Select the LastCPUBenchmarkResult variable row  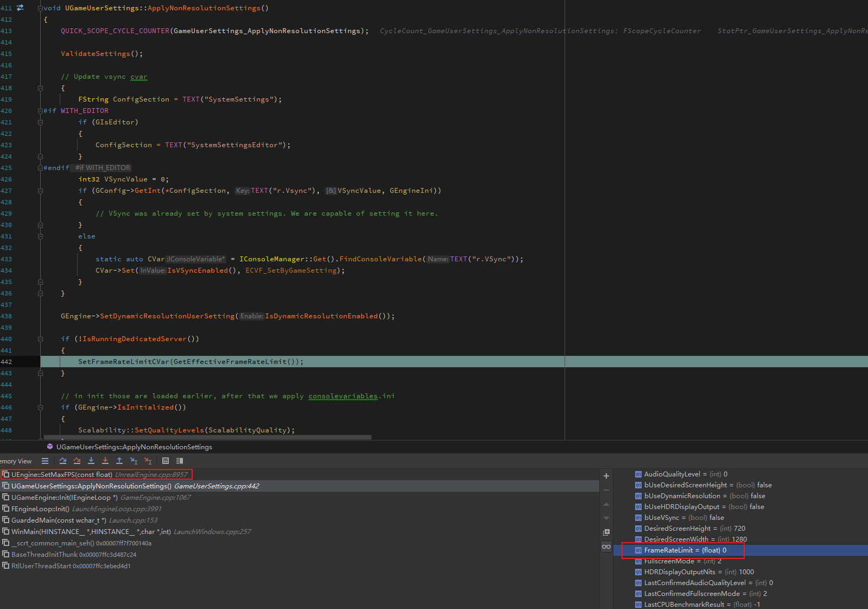(x=740, y=605)
